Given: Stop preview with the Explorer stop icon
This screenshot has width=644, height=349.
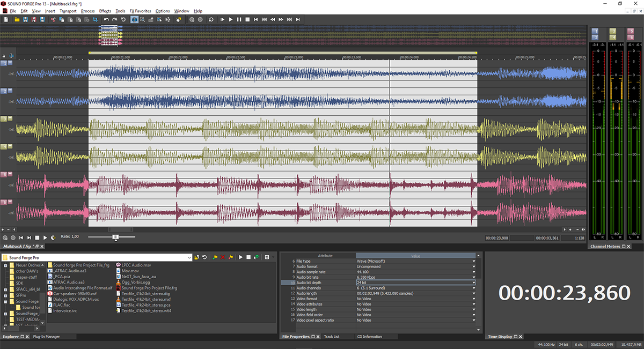Looking at the screenshot, I should tap(248, 257).
